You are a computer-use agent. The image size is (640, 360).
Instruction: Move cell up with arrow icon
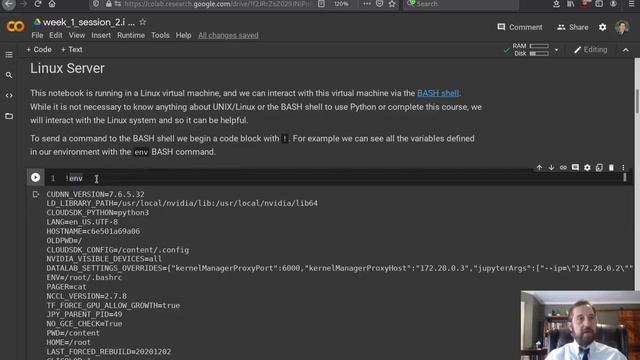click(x=539, y=168)
